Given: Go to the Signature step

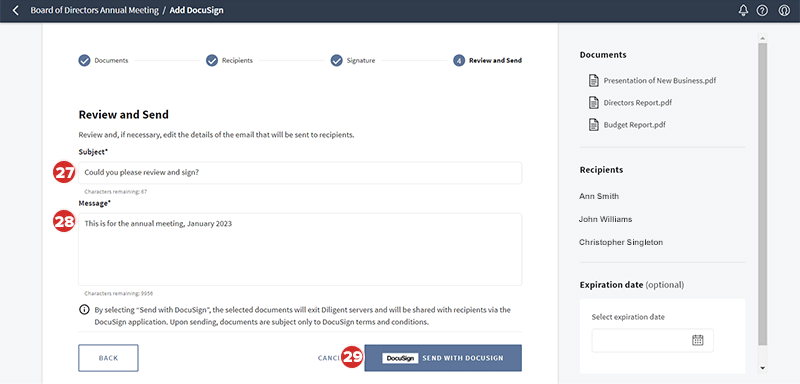Looking at the screenshot, I should (x=353, y=61).
